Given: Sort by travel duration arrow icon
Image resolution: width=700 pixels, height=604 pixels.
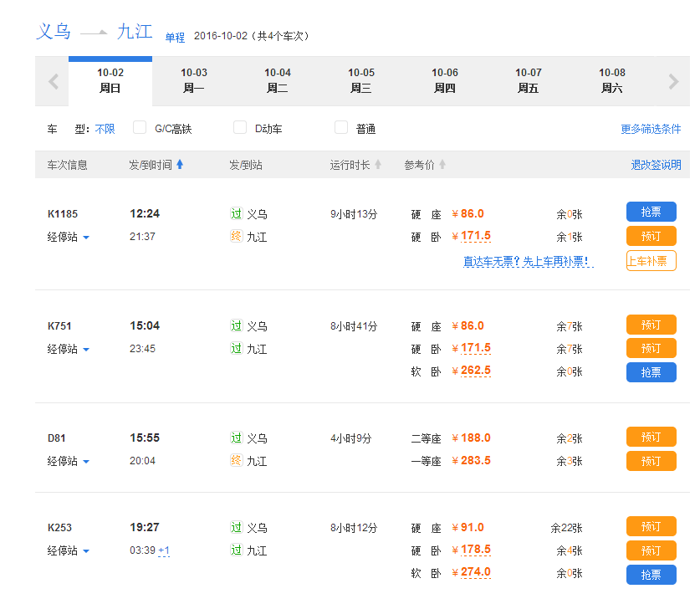Looking at the screenshot, I should pos(378,164).
